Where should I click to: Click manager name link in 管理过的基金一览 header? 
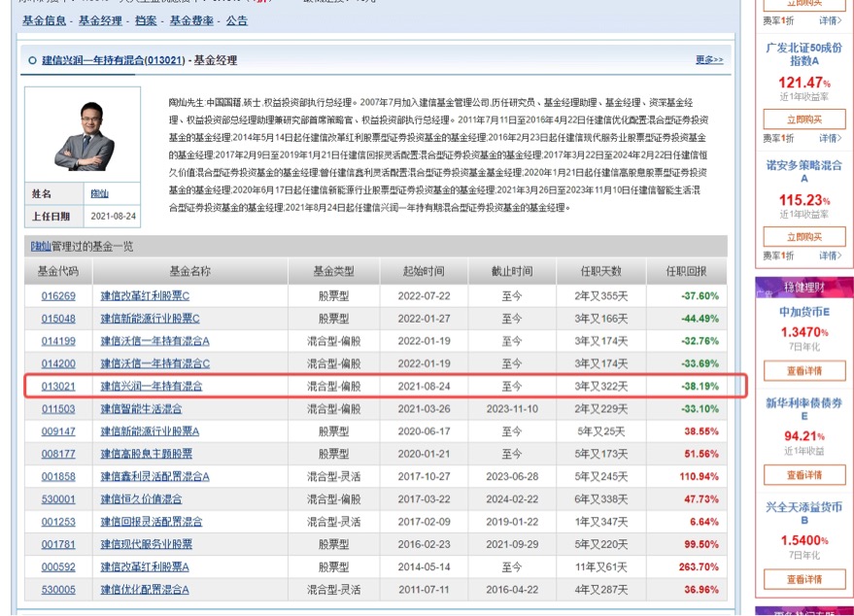click(41, 246)
